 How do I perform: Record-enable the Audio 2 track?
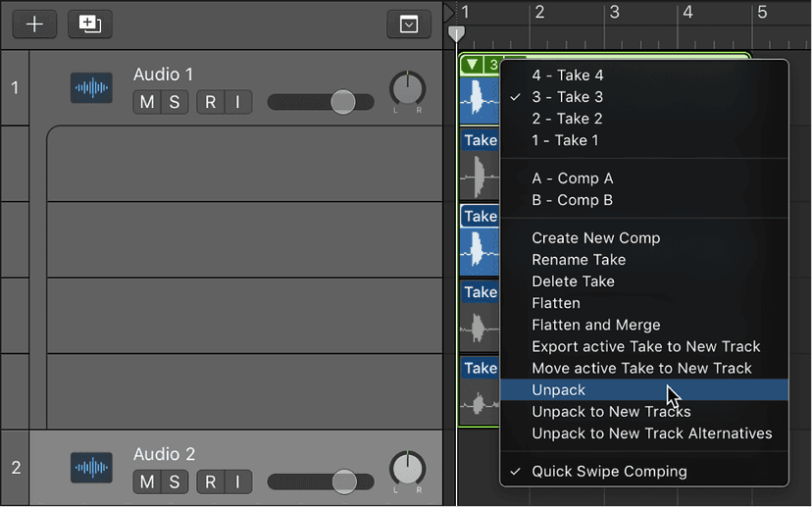[x=210, y=482]
